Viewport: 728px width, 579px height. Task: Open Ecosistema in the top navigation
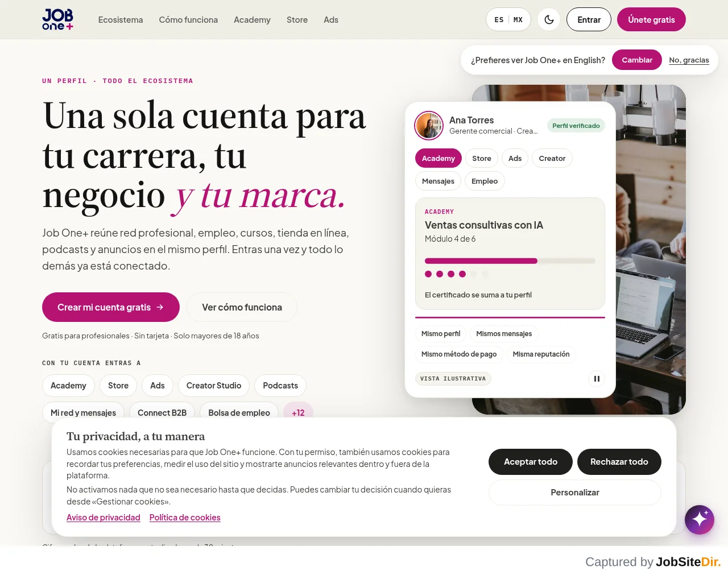coord(121,19)
